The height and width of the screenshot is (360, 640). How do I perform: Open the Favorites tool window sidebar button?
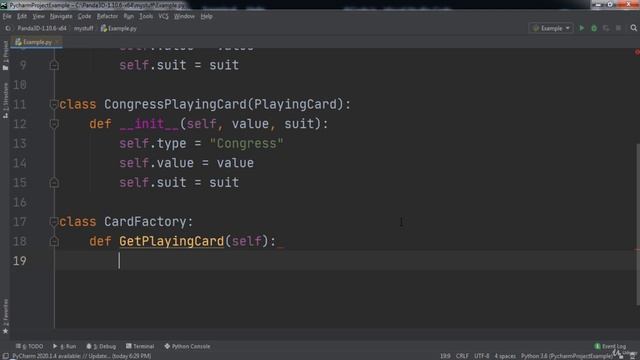coord(5,317)
